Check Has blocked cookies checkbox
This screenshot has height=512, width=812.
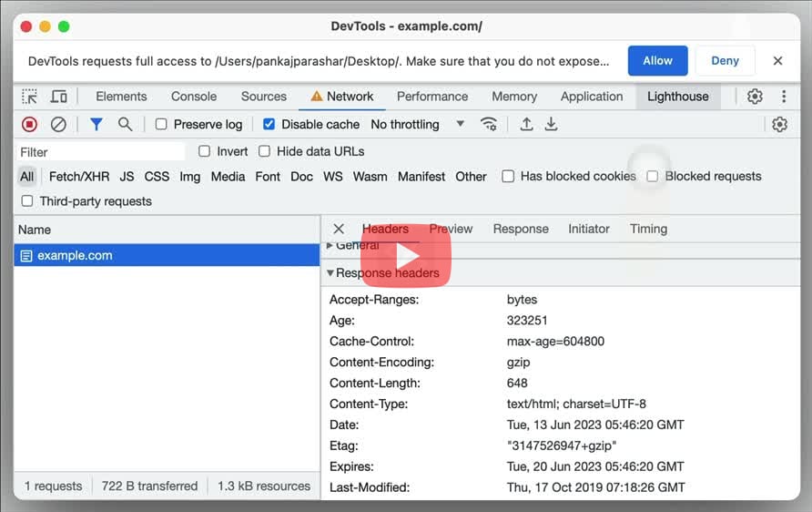(x=508, y=177)
